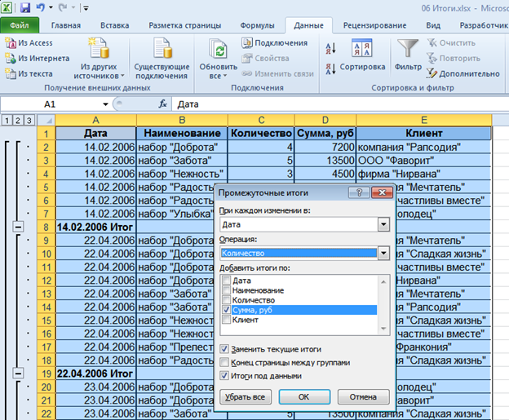Switch to Разметка страницы tab
This screenshot has height=420, width=509.
[x=184, y=25]
